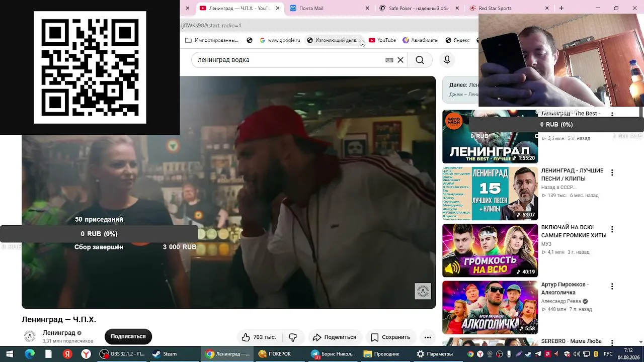Image resolution: width=644 pixels, height=362 pixels.
Task: Click the dislike thumbs-down button
Action: [293, 337]
